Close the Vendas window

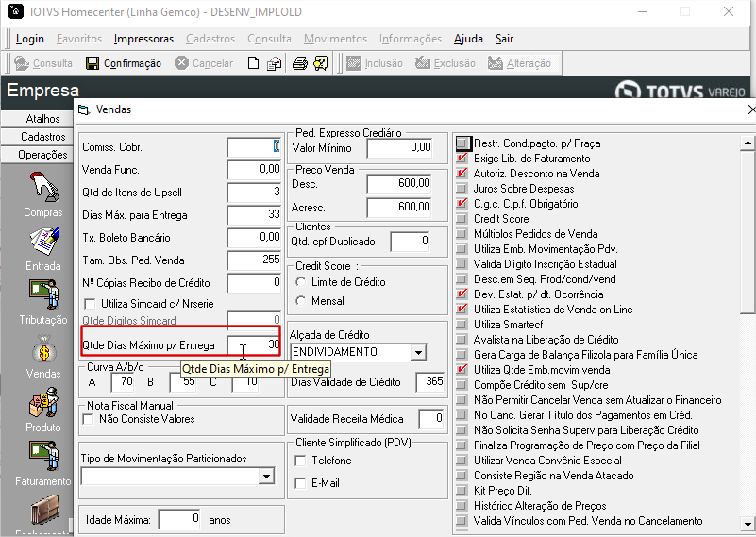pos(751,109)
